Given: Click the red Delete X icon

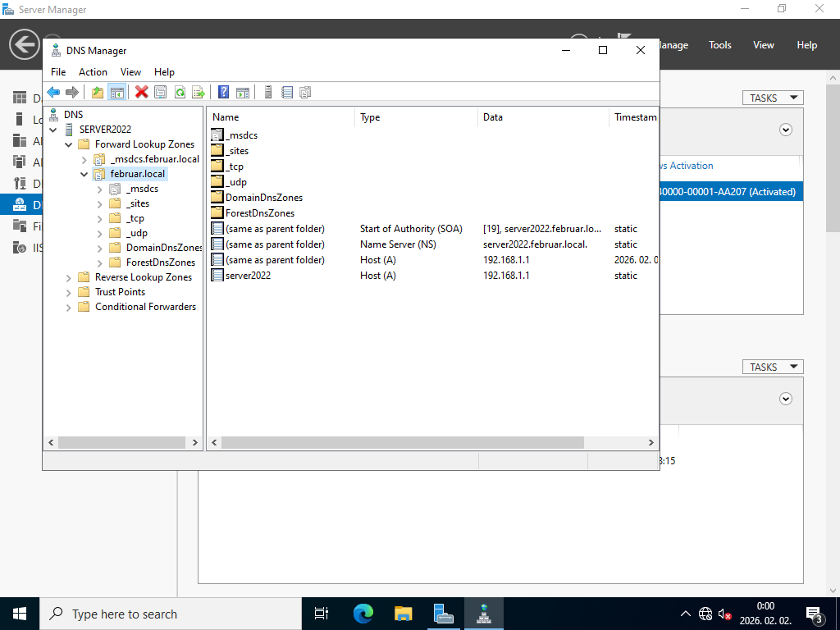Looking at the screenshot, I should (x=142, y=93).
